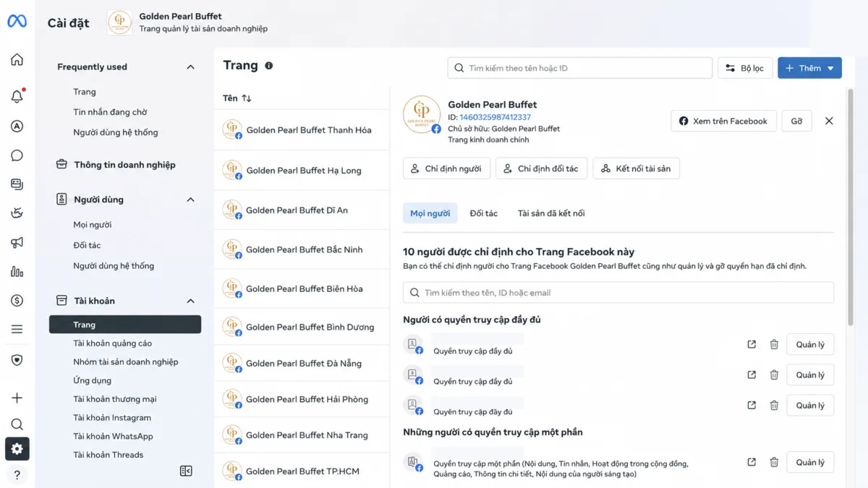868x488 pixels.
Task: Close the page details panel
Action: click(829, 121)
